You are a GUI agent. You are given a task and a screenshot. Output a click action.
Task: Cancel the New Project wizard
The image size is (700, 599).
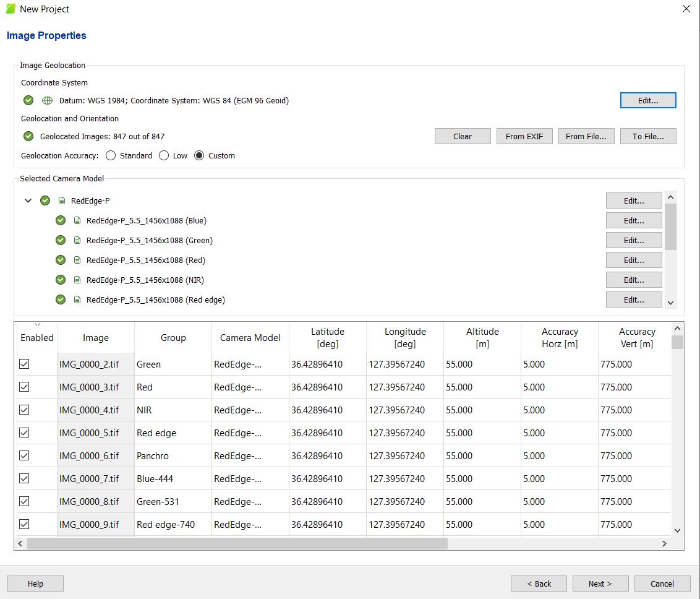(662, 584)
